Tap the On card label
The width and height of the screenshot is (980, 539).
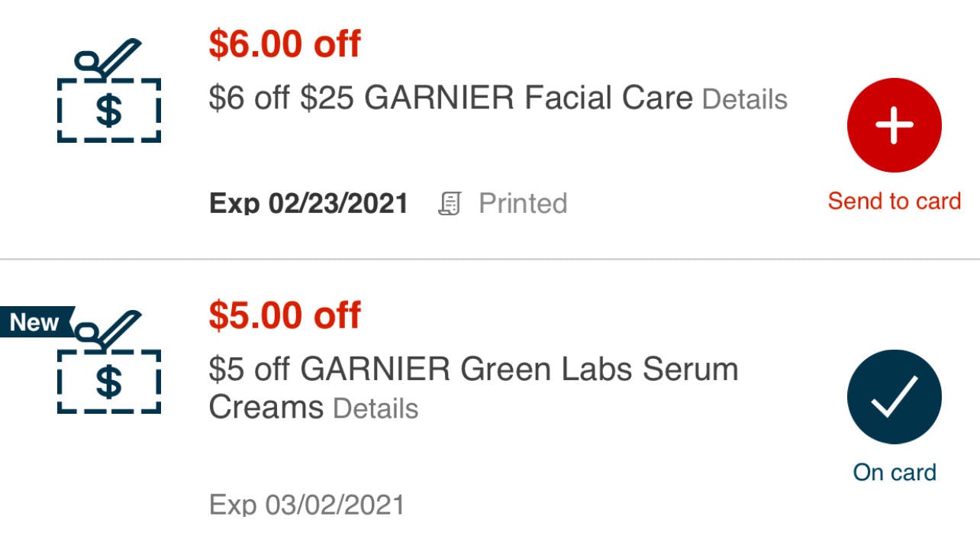(x=894, y=473)
